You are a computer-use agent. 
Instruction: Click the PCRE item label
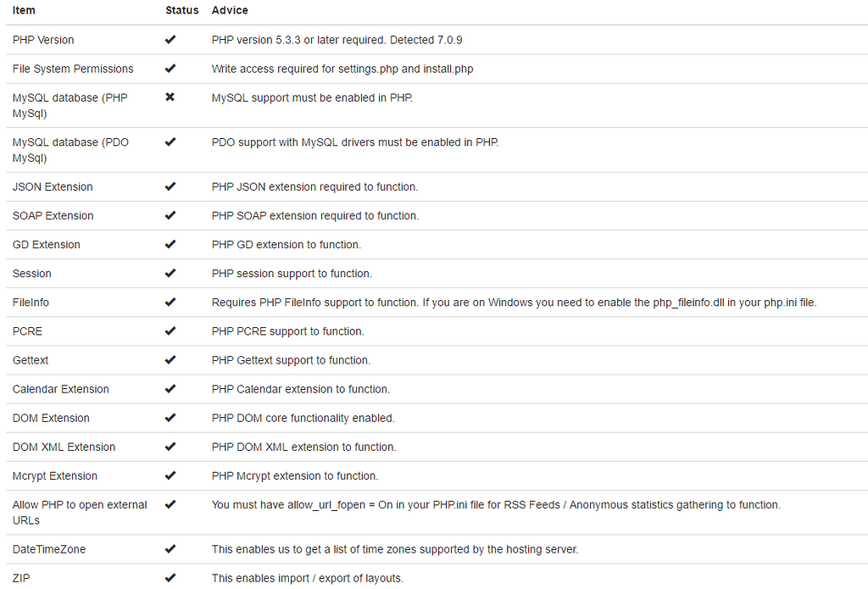point(28,331)
